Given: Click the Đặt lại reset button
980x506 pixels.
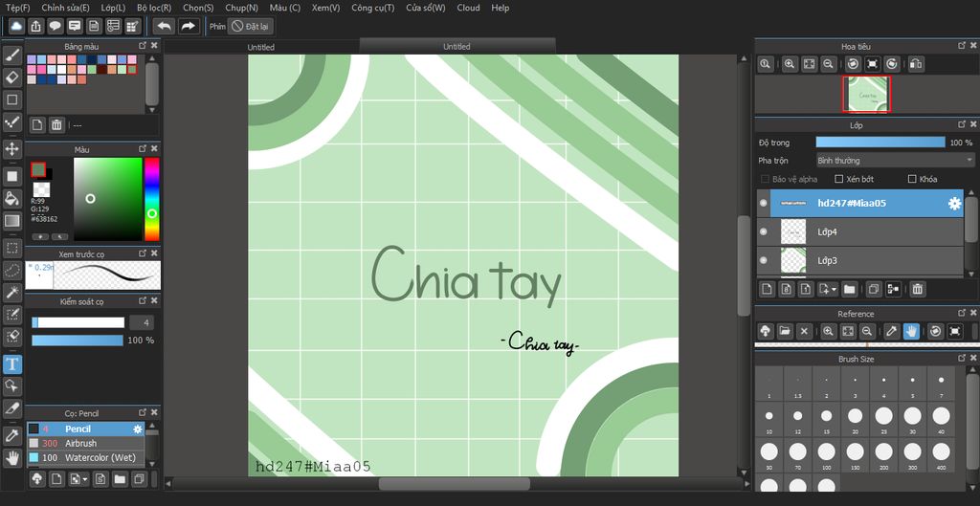Looking at the screenshot, I should pyautogui.click(x=251, y=26).
